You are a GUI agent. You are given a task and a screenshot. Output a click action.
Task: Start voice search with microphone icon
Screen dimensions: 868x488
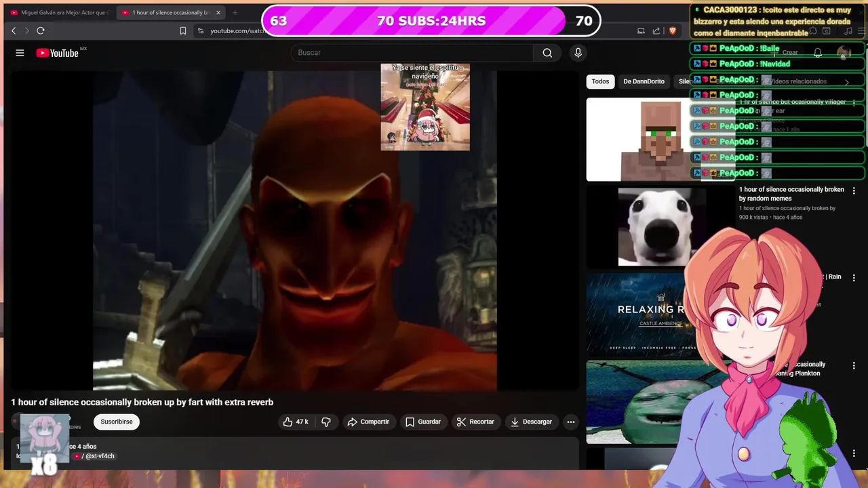pyautogui.click(x=578, y=53)
